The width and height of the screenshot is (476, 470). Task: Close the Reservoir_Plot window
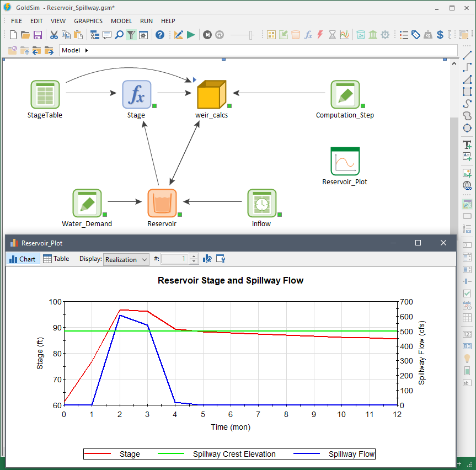pos(443,243)
